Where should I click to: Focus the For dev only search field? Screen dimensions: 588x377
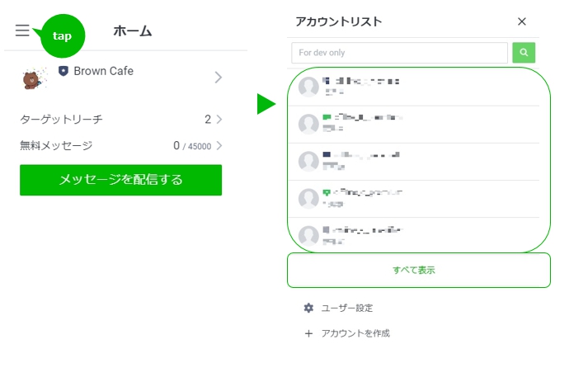tap(399, 53)
